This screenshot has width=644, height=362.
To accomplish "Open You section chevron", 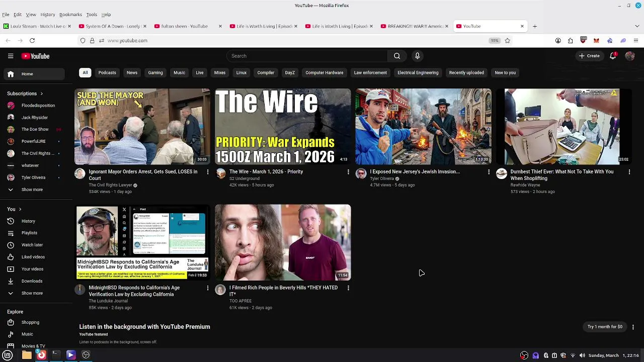I will click(20, 209).
